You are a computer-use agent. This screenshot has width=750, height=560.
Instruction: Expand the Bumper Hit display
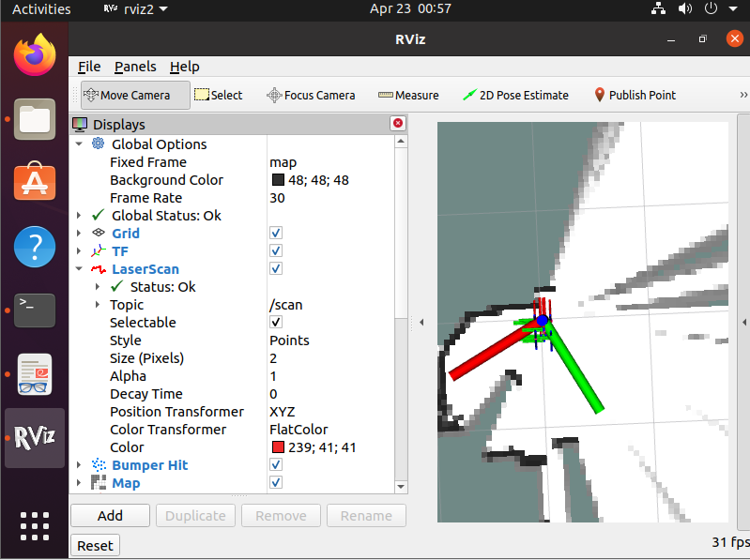tap(79, 464)
